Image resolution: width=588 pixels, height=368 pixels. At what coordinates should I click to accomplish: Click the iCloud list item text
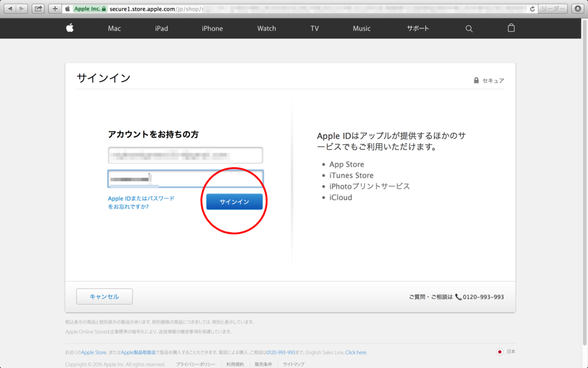(x=341, y=198)
